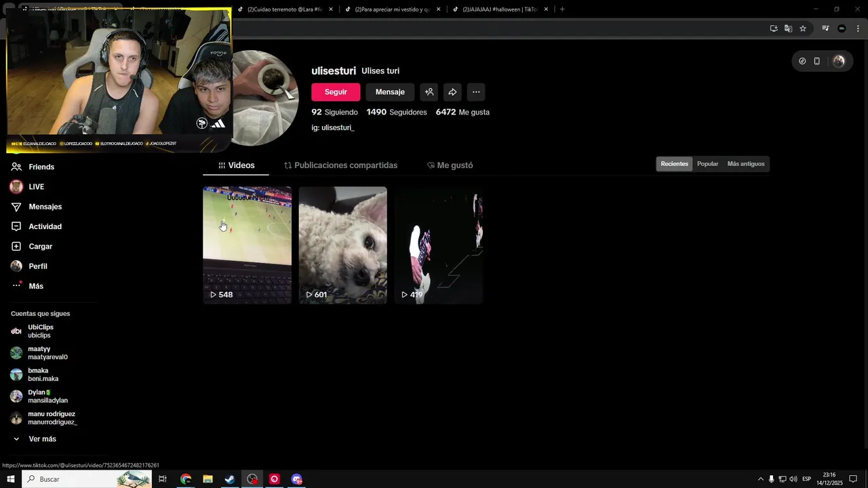Send a message using the Mensaje button

390,92
